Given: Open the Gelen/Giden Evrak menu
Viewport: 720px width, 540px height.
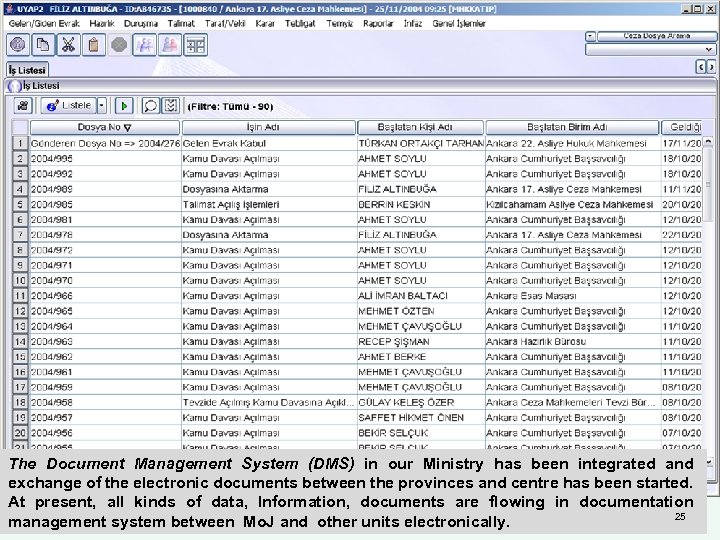Looking at the screenshot, I should click(44, 23).
